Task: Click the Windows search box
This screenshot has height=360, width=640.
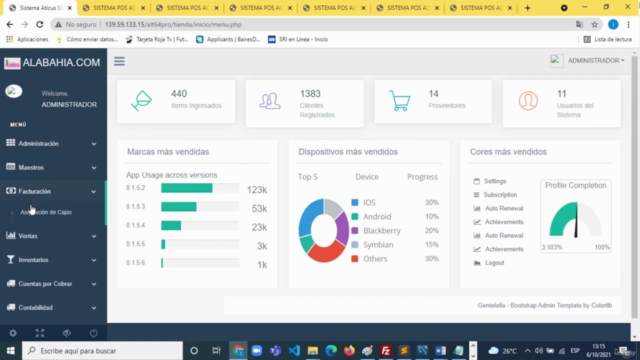Action: (102, 351)
